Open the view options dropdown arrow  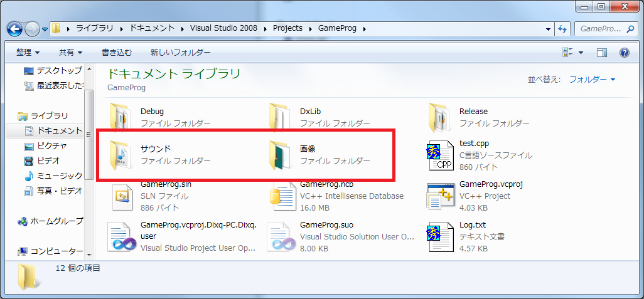coord(581,53)
